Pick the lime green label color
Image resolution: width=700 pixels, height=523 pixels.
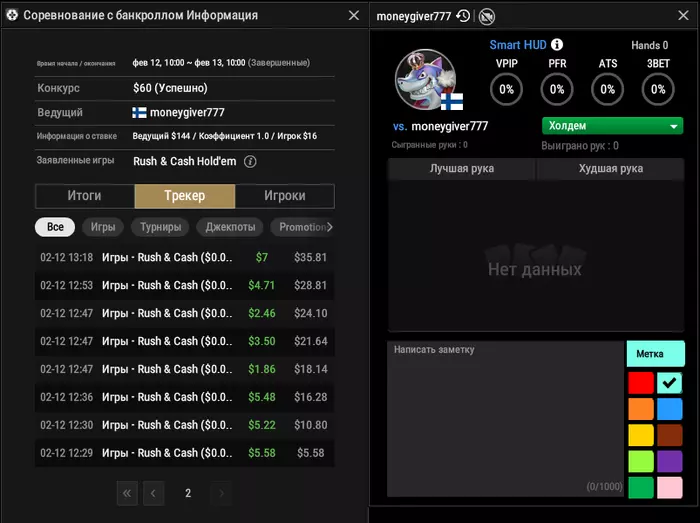point(641,461)
